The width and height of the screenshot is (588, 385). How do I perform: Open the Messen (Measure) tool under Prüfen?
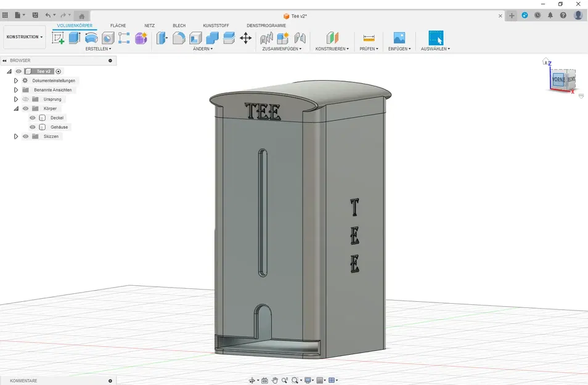[x=369, y=39]
